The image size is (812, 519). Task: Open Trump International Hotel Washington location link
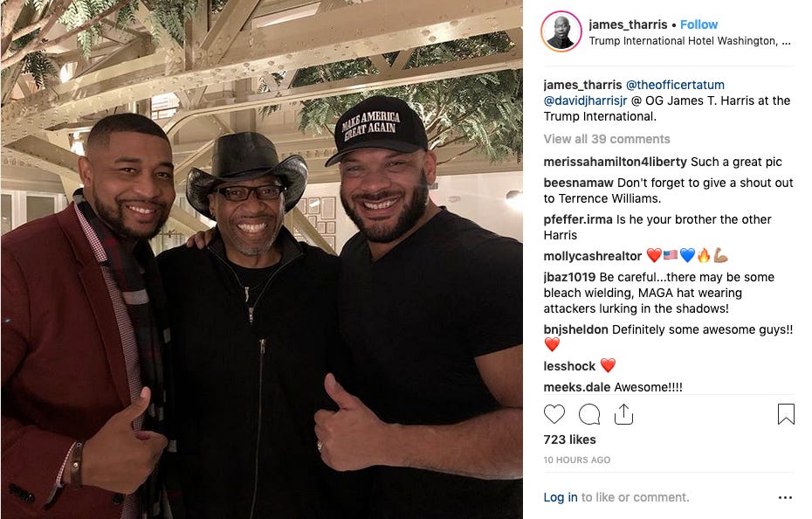690,41
